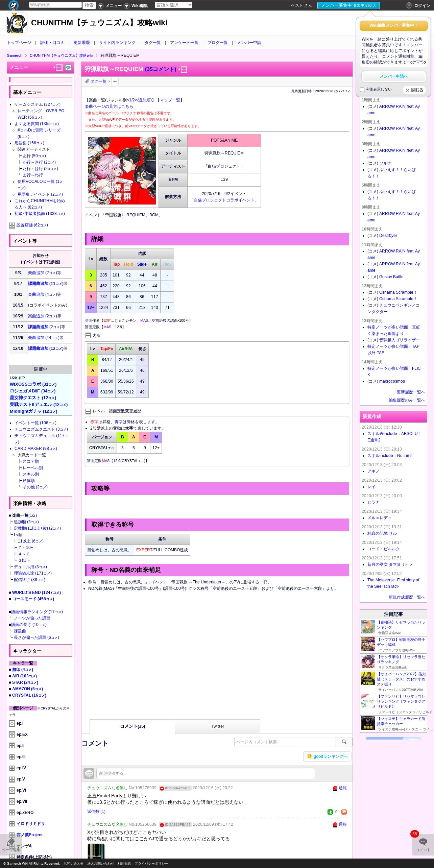Report comment No.105266639 with 通報 icon
This screenshot has height=868, width=434.
tap(340, 824)
